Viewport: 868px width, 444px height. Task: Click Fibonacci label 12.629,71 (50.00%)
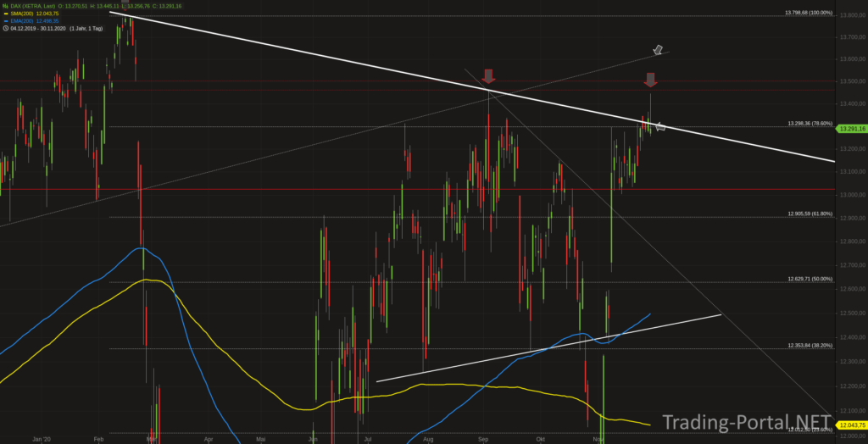810,279
